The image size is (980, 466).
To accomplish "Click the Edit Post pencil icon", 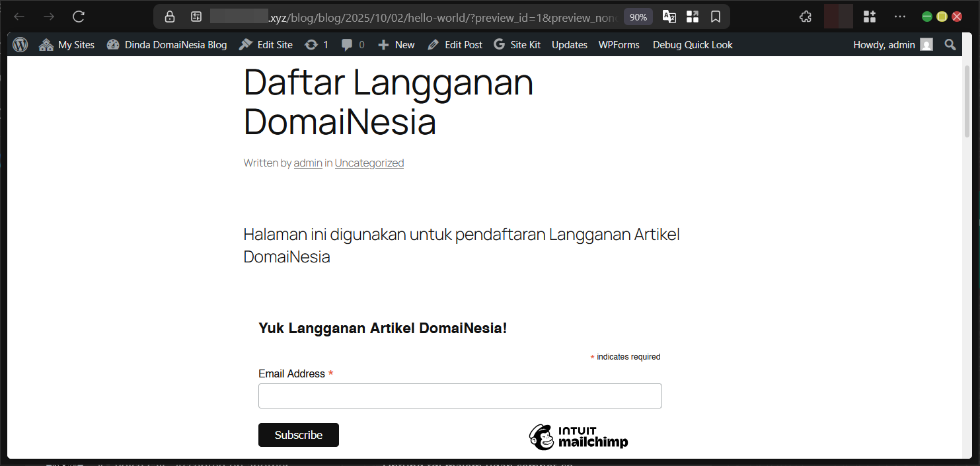I will point(433,44).
